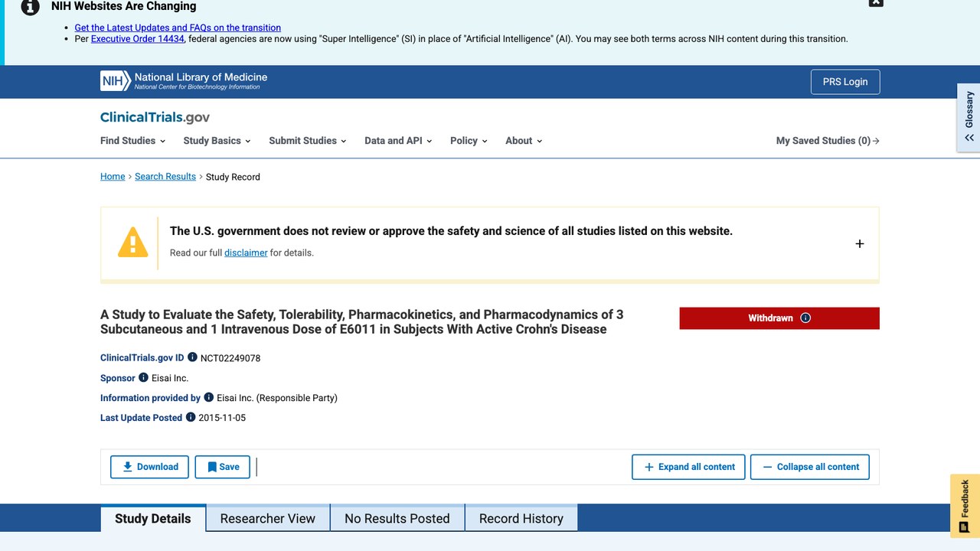This screenshot has height=551, width=980.
Task: Open the ClinicalTrials.gov home logo
Action: pos(155,117)
